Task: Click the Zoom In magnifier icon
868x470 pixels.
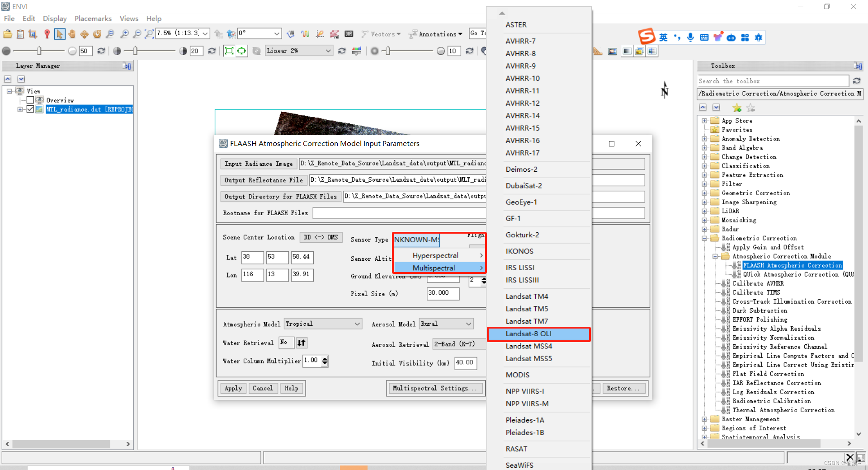Action: 124,34
